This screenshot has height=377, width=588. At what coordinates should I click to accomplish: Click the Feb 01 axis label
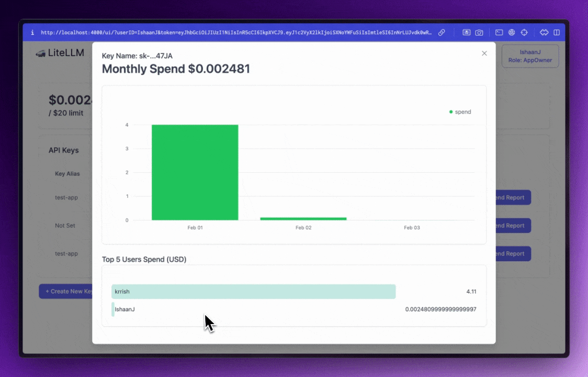click(195, 228)
